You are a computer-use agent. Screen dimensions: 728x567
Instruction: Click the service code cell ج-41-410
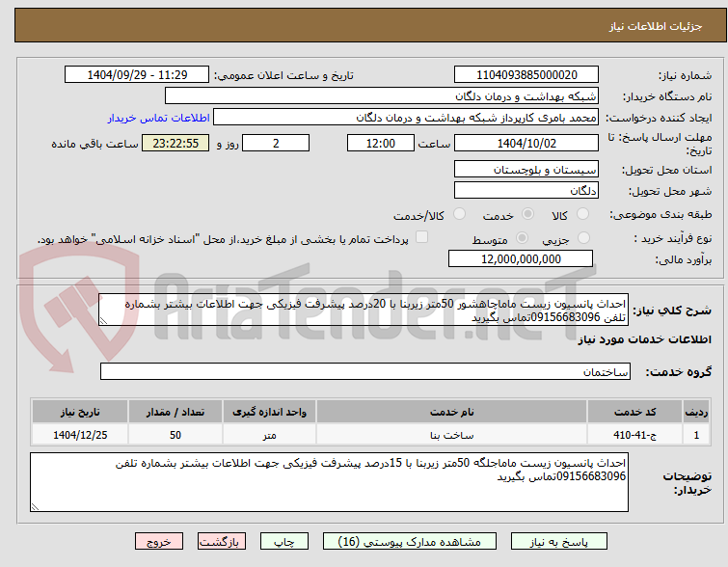pos(634,435)
